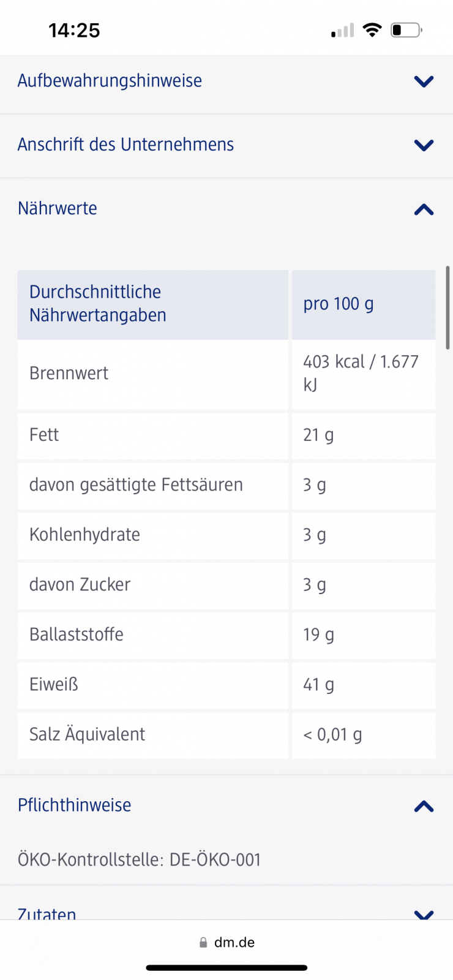Screen dimensions: 453x980
Task: Tap the ÖKO-Kontrollstelle DE-ÖKO-001 text
Action: (139, 860)
